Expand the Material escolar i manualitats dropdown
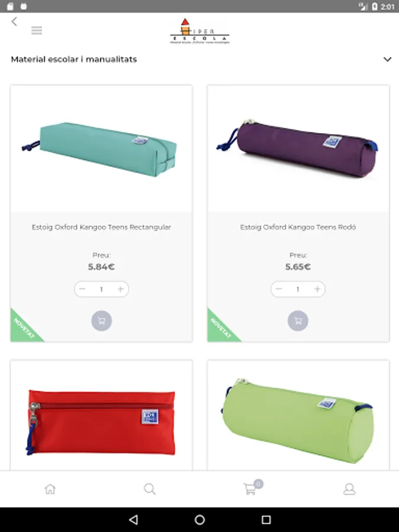399x532 pixels. 387,59
